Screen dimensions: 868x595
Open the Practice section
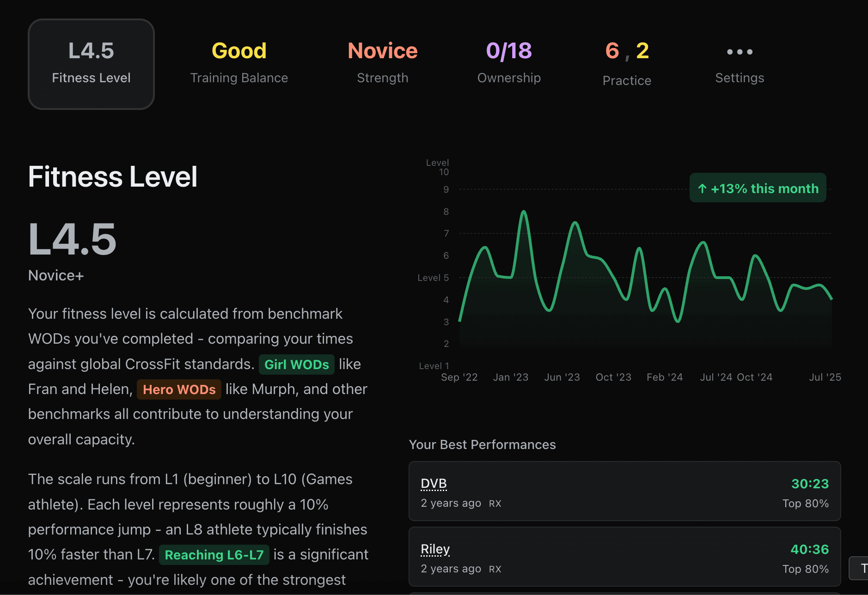coord(626,62)
